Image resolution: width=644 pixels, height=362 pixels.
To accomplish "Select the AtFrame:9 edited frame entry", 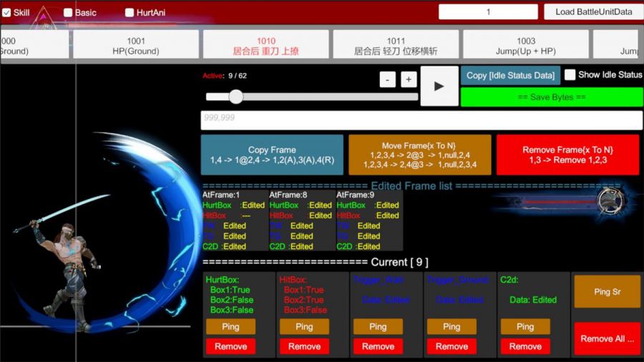I will (x=369, y=220).
